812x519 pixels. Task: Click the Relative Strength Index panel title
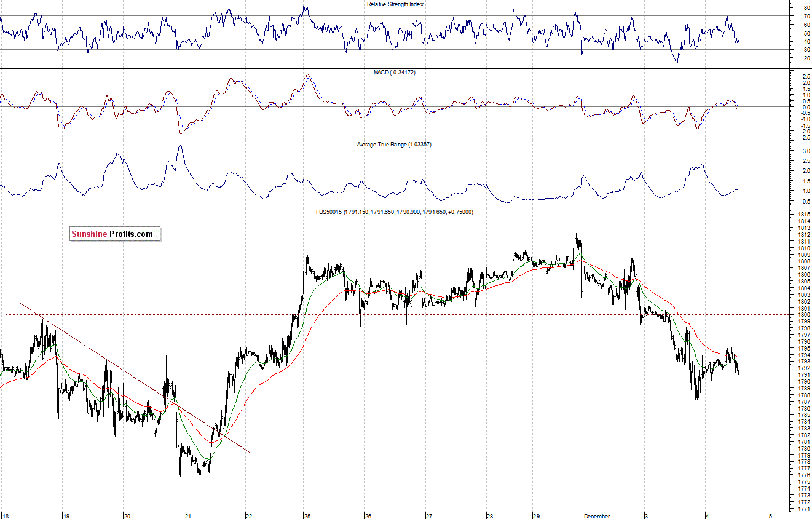[x=395, y=4]
